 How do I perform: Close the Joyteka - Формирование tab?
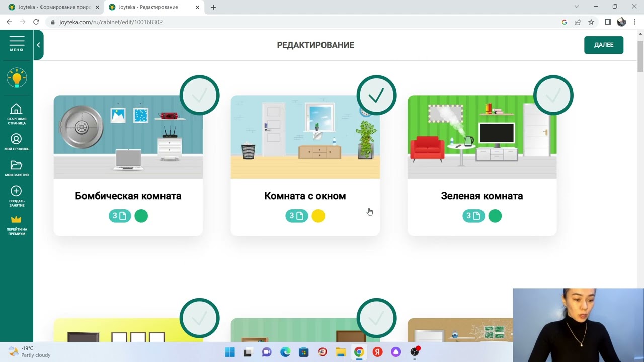click(97, 7)
